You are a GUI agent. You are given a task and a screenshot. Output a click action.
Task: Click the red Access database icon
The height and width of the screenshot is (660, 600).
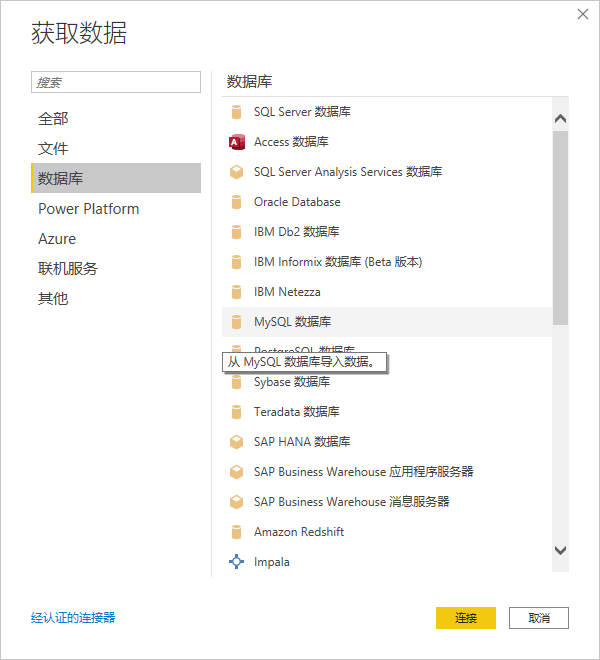(x=237, y=142)
